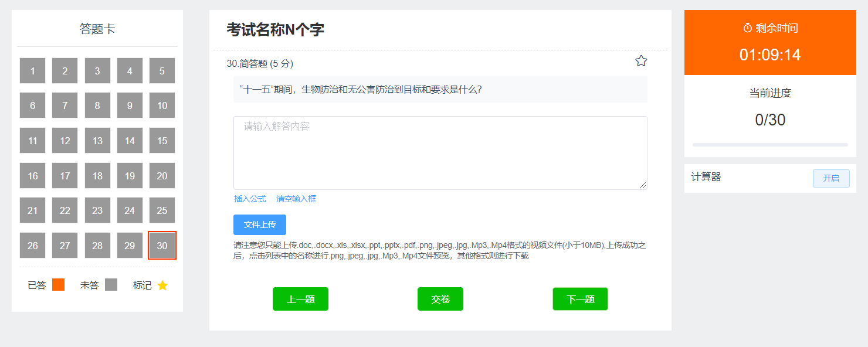Select question 29 on the answer card

(x=130, y=246)
